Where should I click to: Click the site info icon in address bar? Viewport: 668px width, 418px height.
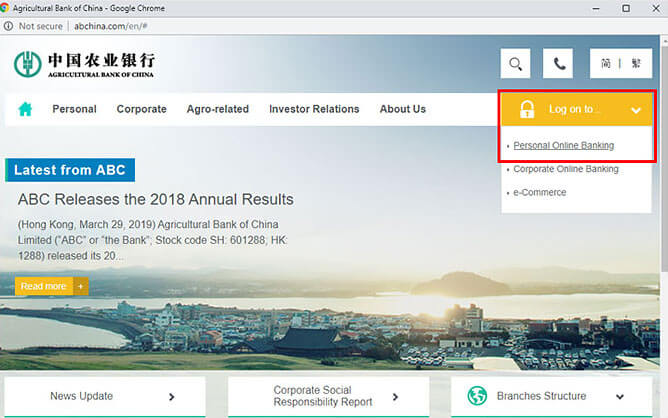click(x=9, y=26)
